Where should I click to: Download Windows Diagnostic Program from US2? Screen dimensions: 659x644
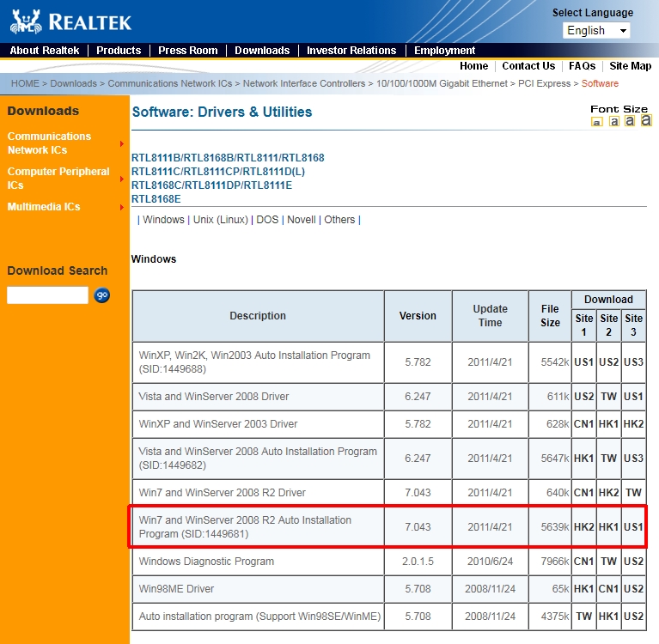(633, 562)
